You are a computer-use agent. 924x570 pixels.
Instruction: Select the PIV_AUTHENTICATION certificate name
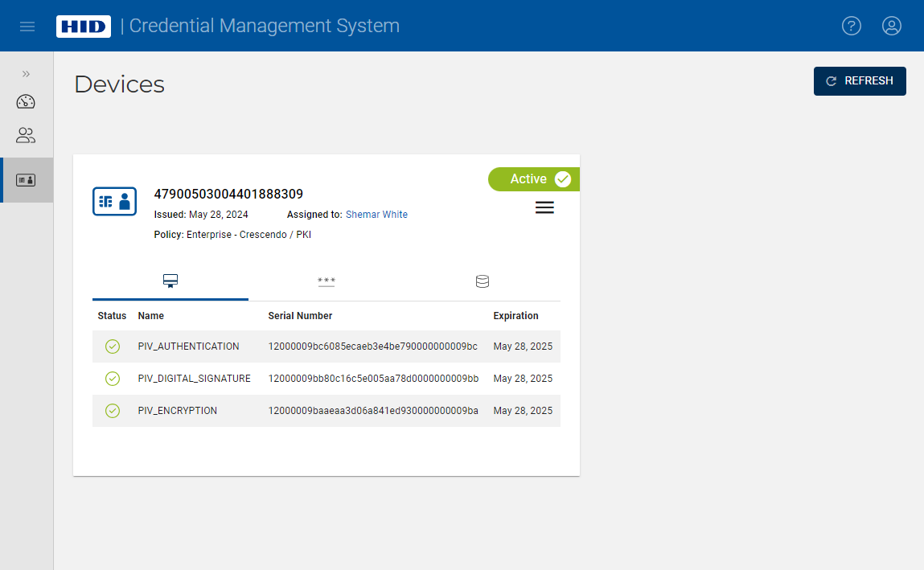[x=188, y=347]
